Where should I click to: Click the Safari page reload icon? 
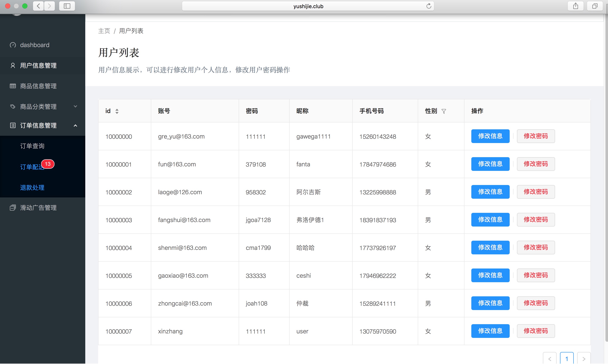click(x=428, y=6)
